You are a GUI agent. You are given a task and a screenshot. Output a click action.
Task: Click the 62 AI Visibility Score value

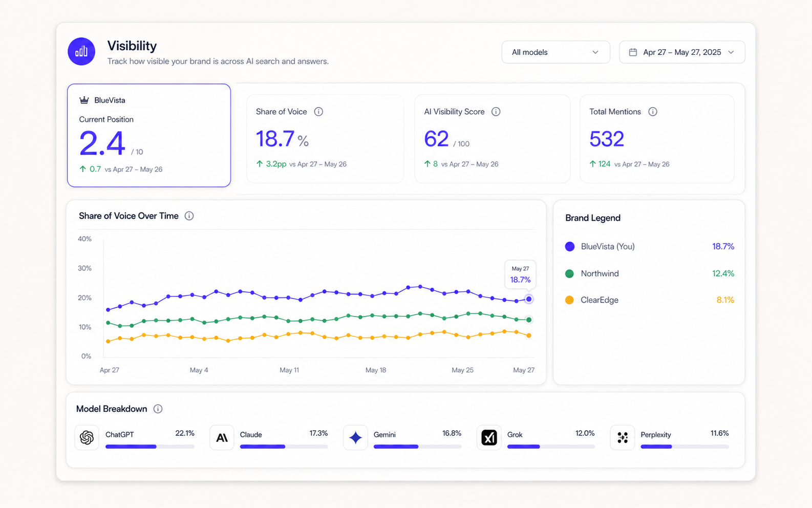click(x=437, y=139)
